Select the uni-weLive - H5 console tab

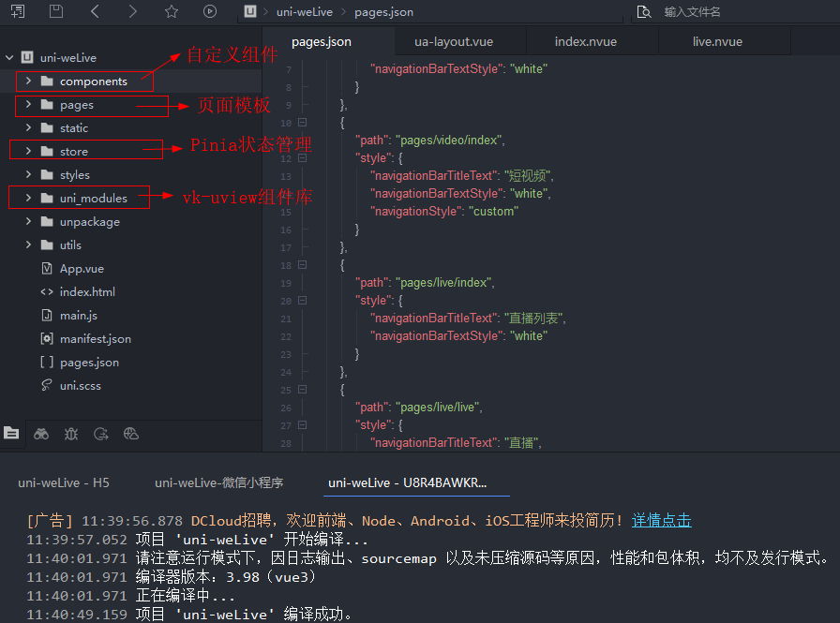(64, 482)
